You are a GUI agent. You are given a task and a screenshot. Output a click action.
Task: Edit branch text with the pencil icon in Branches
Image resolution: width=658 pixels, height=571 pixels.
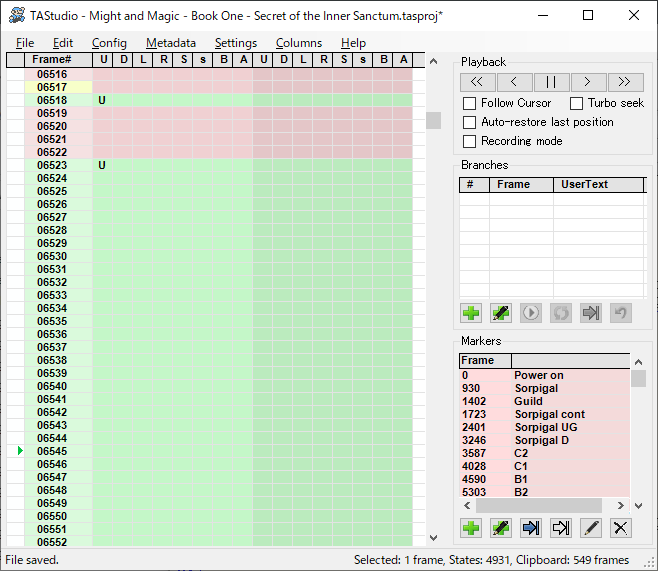tap(501, 313)
